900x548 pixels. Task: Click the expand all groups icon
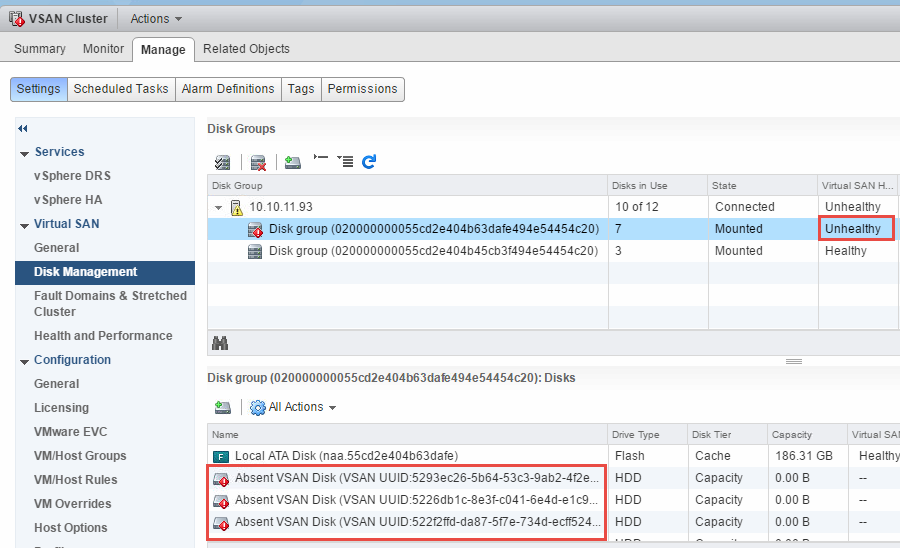pyautogui.click(x=345, y=161)
